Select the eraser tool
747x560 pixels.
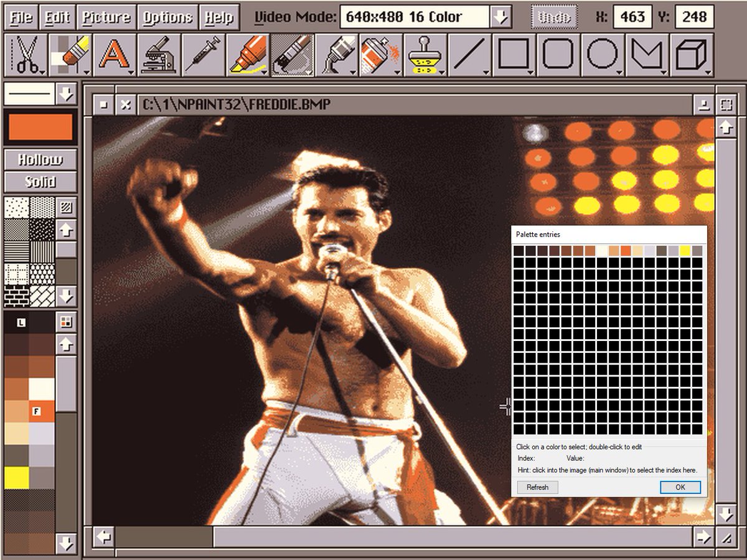(70, 55)
